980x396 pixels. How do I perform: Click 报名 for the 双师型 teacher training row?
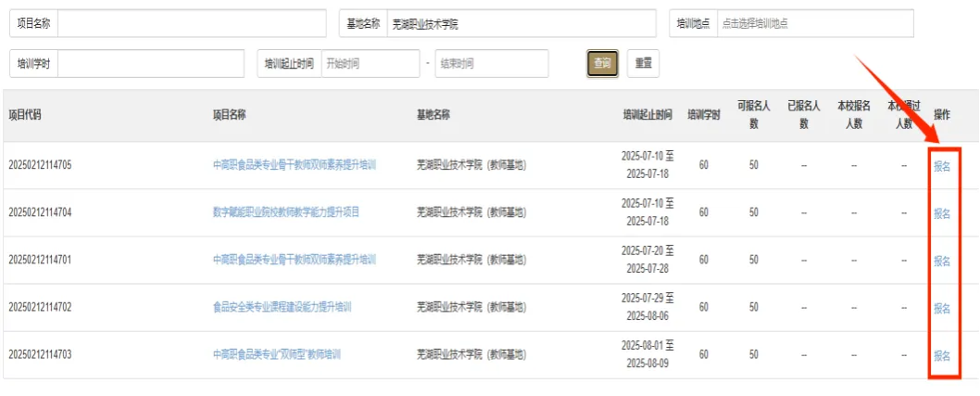point(942,355)
